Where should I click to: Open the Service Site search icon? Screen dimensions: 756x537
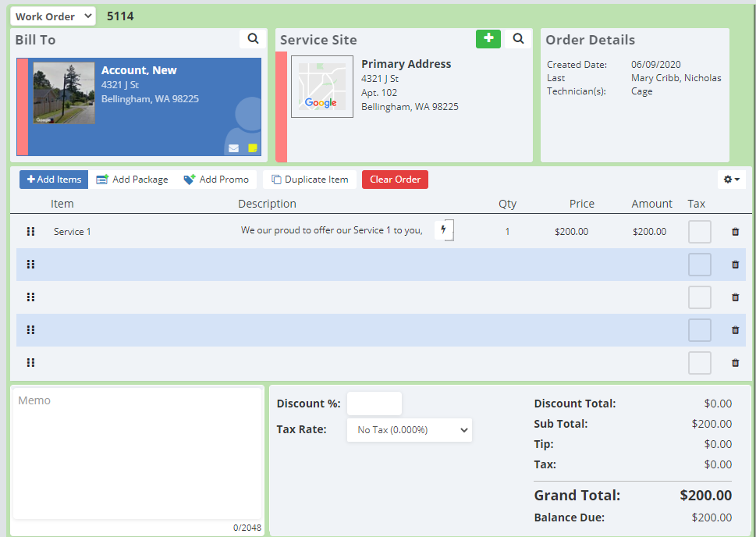[x=518, y=38]
